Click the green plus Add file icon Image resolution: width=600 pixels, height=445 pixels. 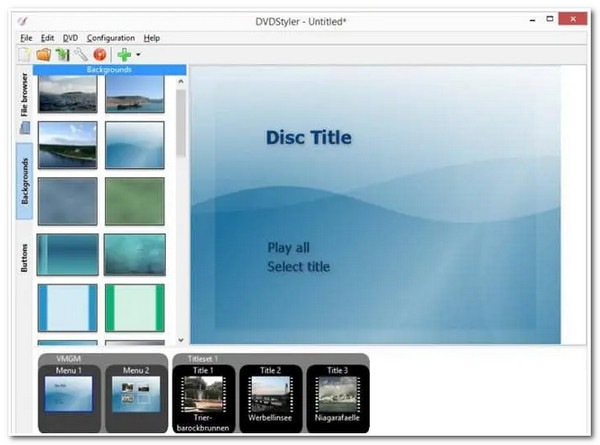[124, 55]
